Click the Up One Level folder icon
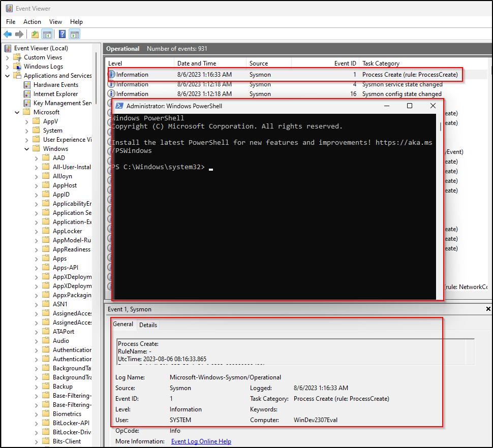Image resolution: width=493 pixels, height=448 pixels. click(x=35, y=35)
